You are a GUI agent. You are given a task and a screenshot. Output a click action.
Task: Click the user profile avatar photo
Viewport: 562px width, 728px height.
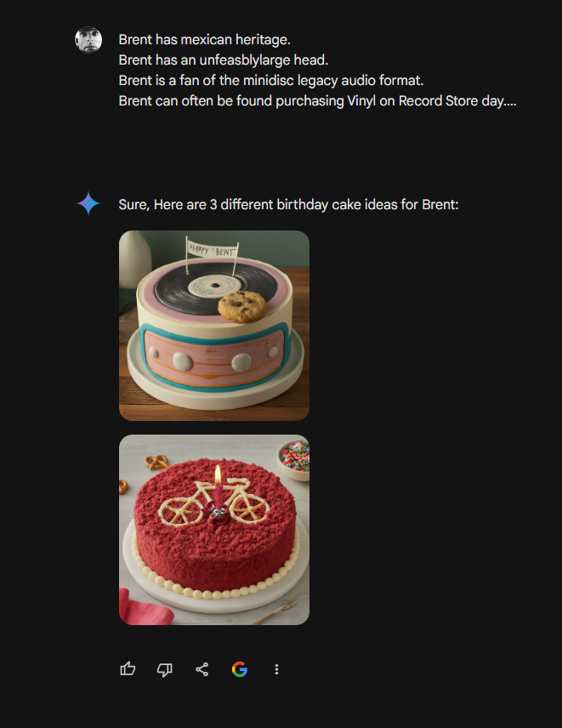88,40
